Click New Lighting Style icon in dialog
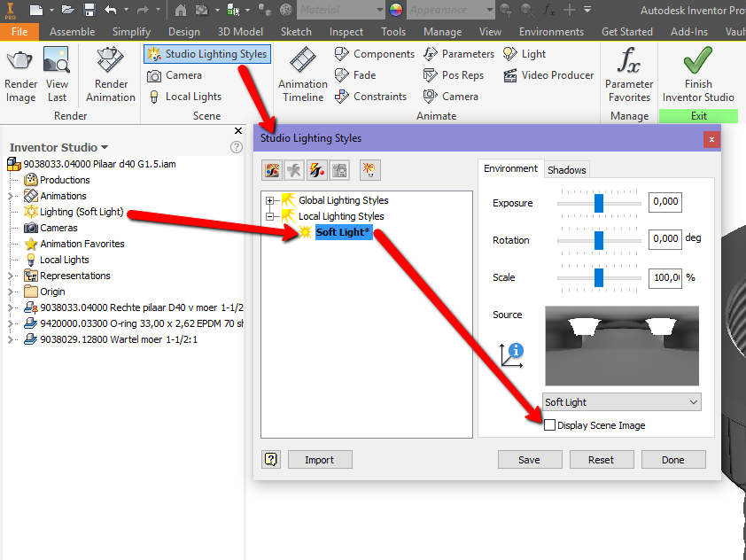Screen dimensions: 746x560 [x=272, y=170]
